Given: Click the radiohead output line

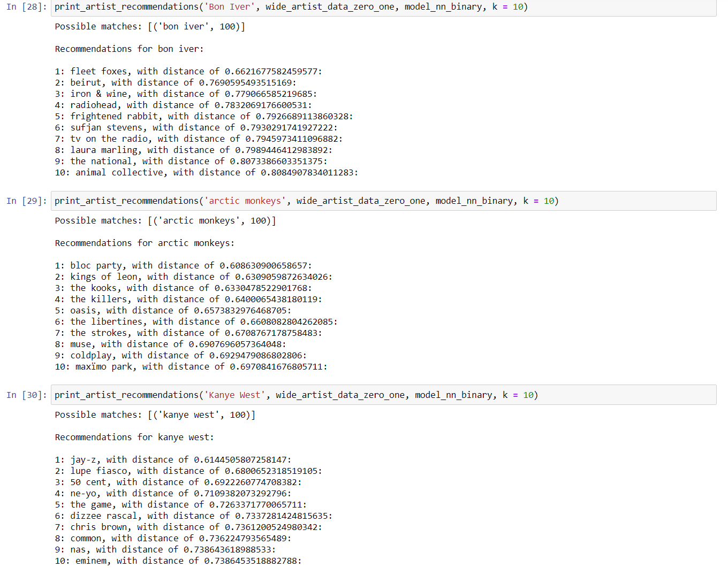Looking at the screenshot, I should [x=183, y=105].
